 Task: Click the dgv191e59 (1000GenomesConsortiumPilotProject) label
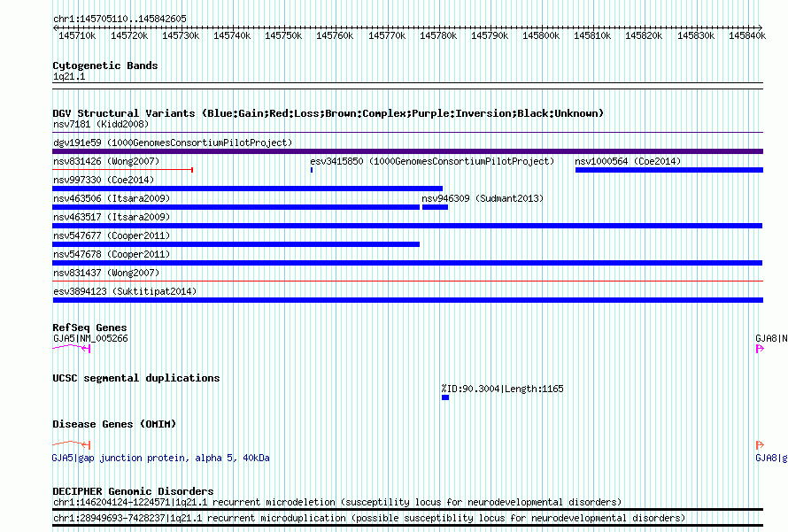(173, 143)
